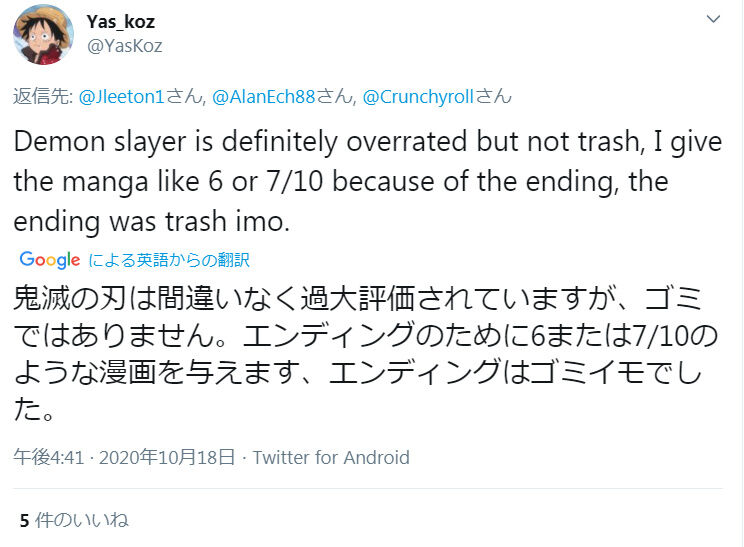Open the @AlanEch88 mentioned profile
This screenshot has width=744, height=547.
coord(274,97)
